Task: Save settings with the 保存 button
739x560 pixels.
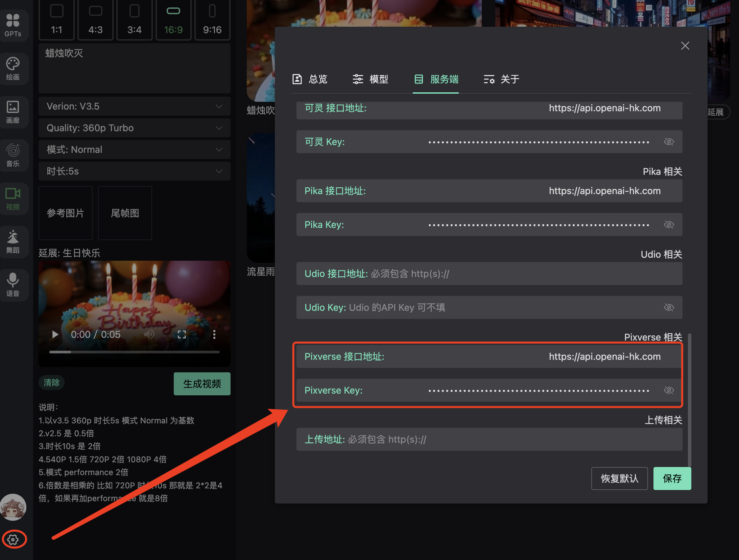Action: (x=672, y=479)
